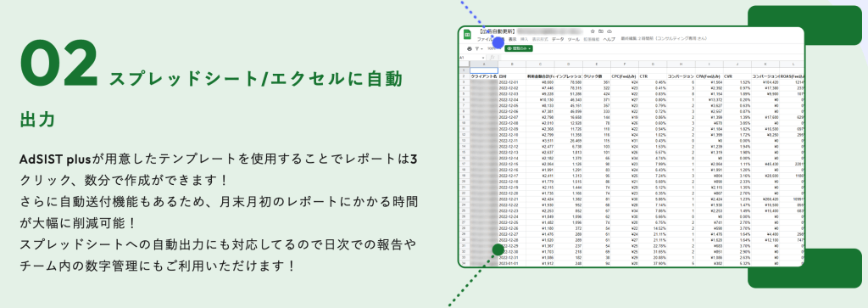Click the print icon in the toolbar

click(470, 48)
